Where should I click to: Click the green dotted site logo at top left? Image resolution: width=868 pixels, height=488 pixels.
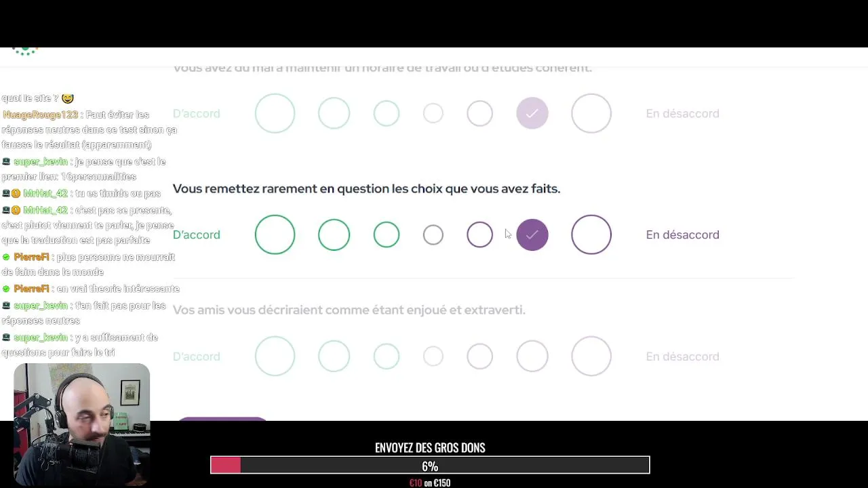click(x=25, y=51)
